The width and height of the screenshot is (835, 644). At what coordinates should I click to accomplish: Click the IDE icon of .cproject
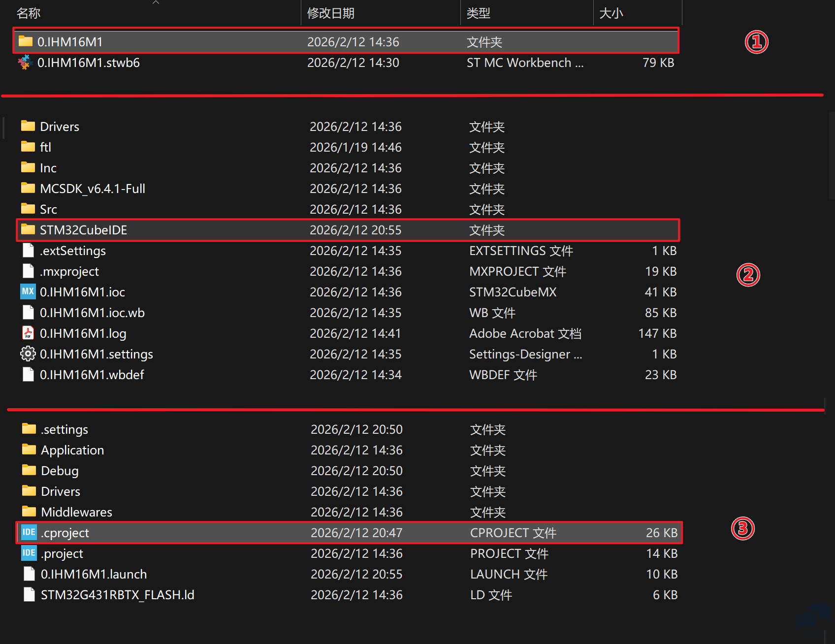coord(29,532)
